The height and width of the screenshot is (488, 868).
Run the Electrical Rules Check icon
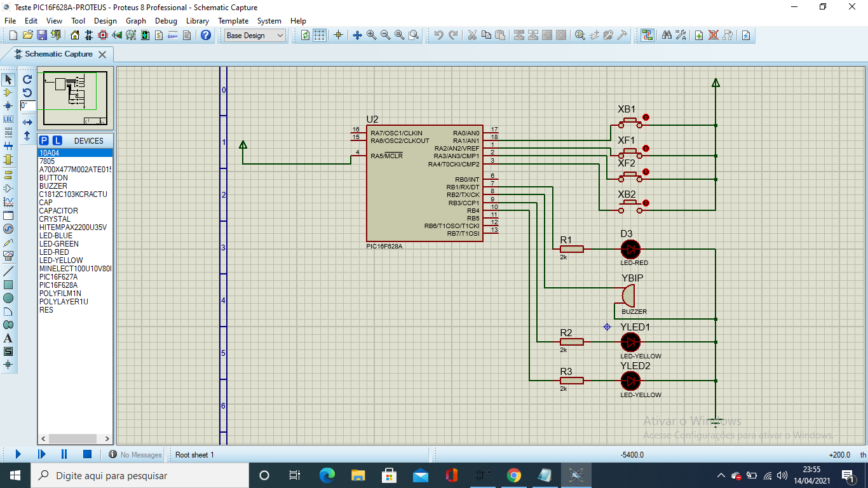pos(746,35)
